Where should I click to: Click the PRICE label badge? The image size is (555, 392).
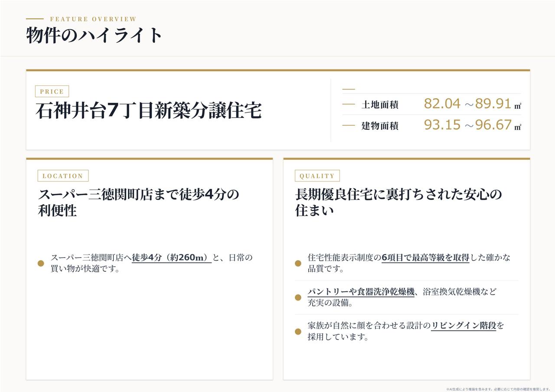52,91
